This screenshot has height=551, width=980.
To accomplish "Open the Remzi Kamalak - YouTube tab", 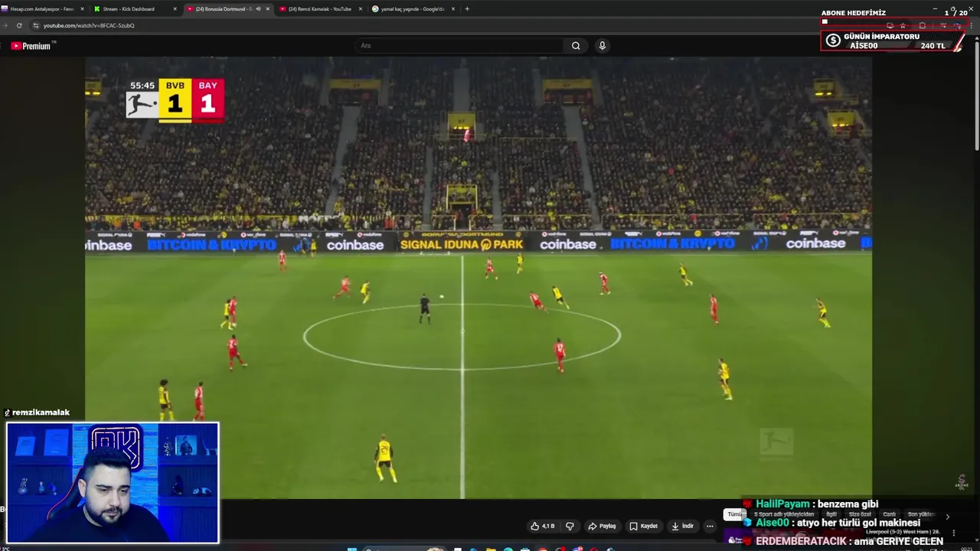I will click(x=320, y=9).
